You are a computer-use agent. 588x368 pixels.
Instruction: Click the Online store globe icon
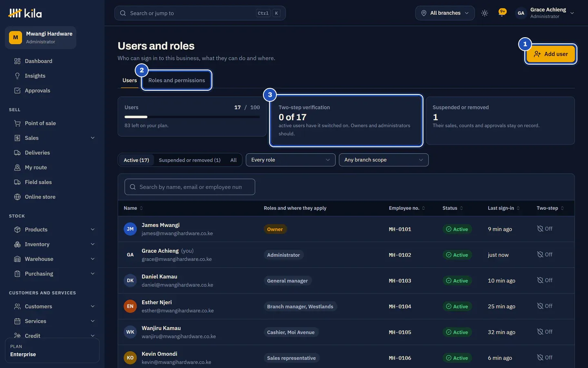click(x=17, y=197)
